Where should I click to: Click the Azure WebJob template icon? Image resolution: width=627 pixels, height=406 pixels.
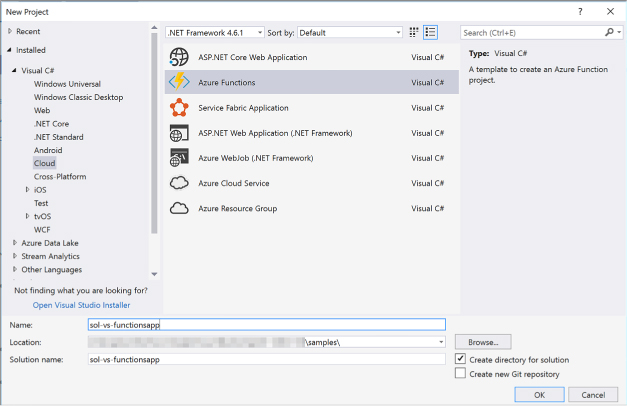pyautogui.click(x=179, y=158)
